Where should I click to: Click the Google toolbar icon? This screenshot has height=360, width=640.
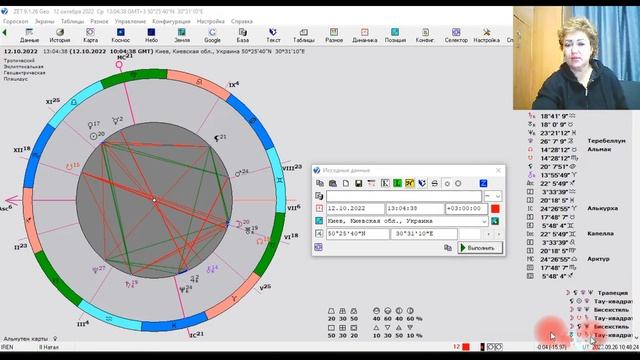point(212,36)
